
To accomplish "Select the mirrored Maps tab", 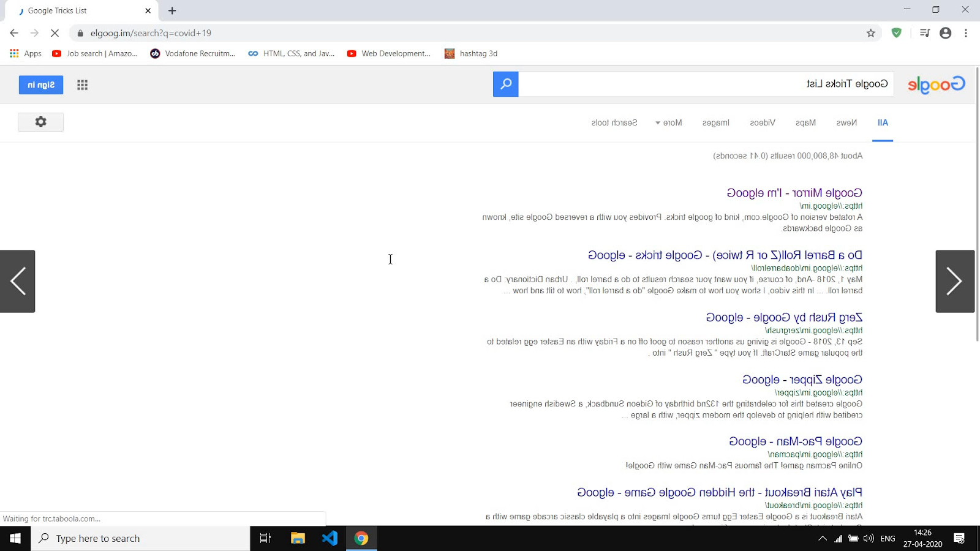I will click(805, 122).
